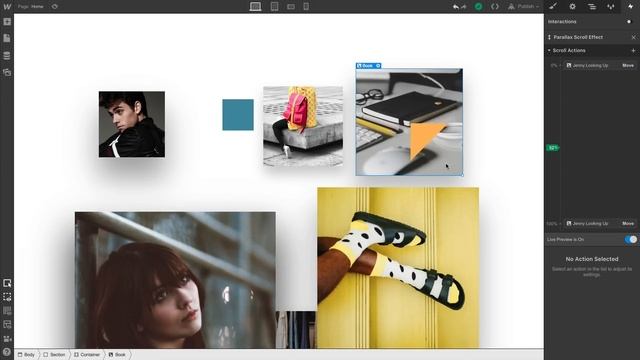Open the Style panel brush tab
The width and height of the screenshot is (640, 360).
(553, 7)
